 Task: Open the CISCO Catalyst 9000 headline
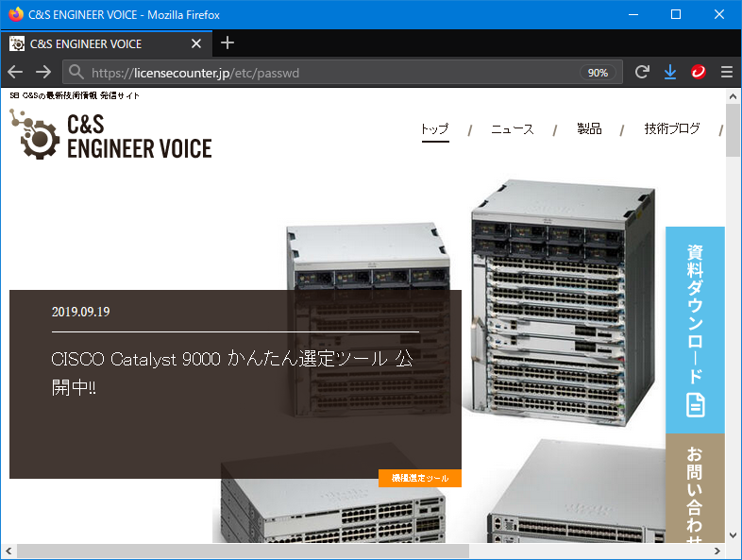coord(232,373)
